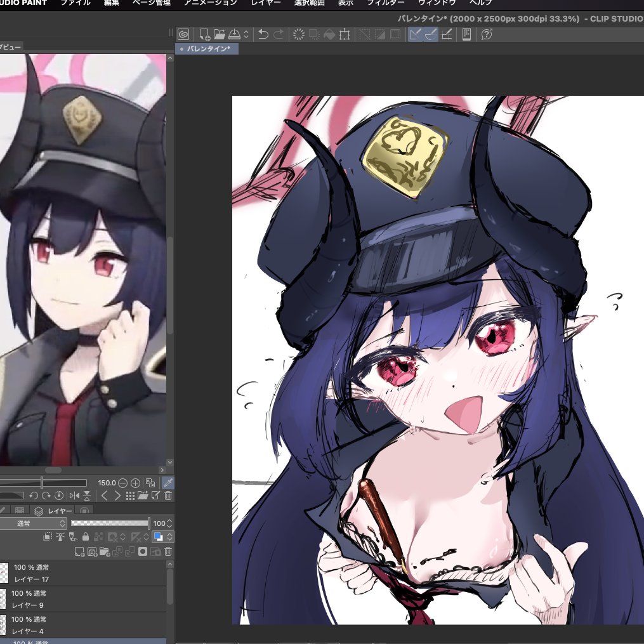Click the deselect icon in toolbar

364,34
